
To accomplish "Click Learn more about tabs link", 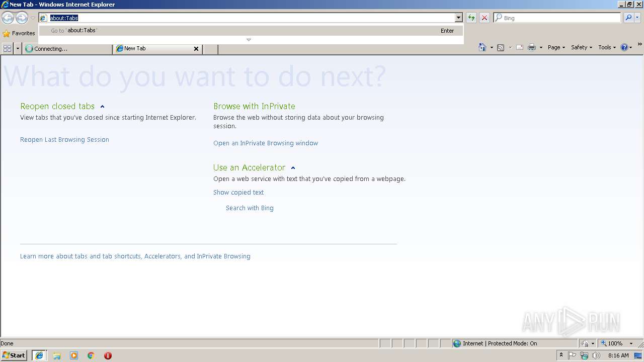I will point(135,256).
